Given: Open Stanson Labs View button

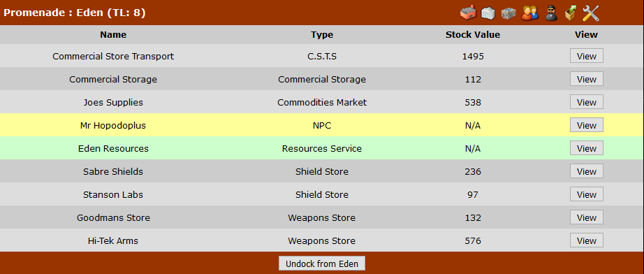Looking at the screenshot, I should [x=587, y=194].
